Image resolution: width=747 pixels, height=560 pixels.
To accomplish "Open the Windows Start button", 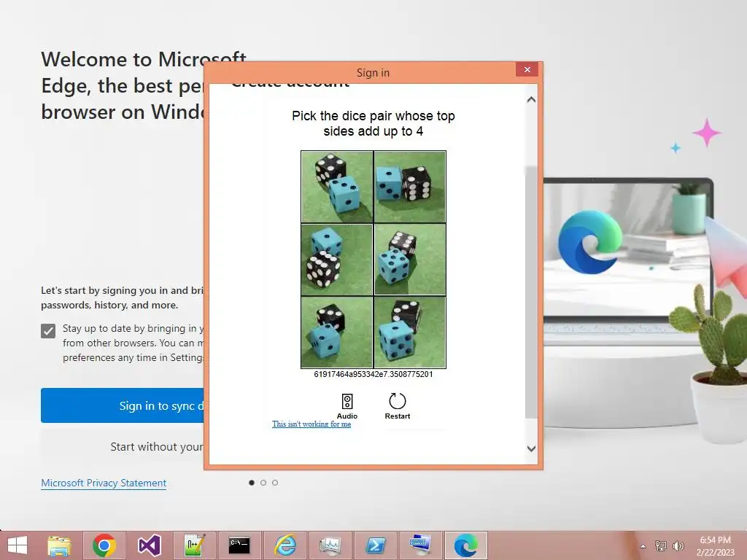I will (18, 545).
